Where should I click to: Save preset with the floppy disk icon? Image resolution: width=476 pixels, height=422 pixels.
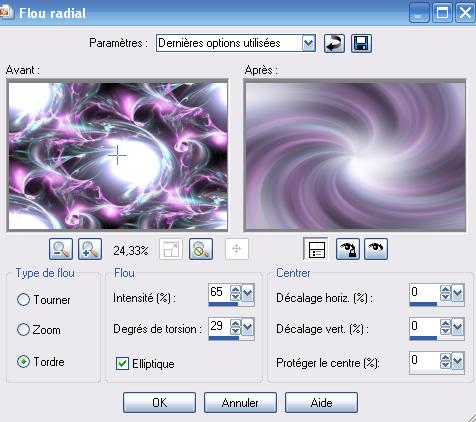pyautogui.click(x=361, y=43)
